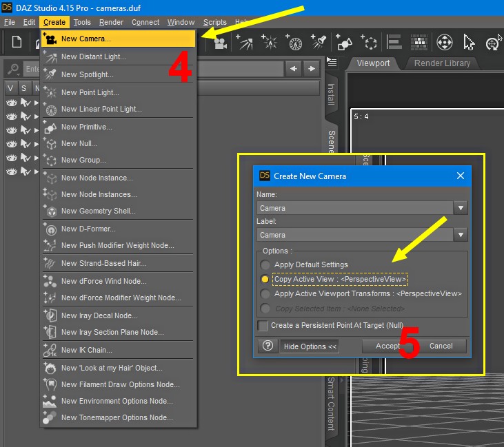Click the search magnifier icon
This screenshot has height=447, width=504.
click(14, 69)
